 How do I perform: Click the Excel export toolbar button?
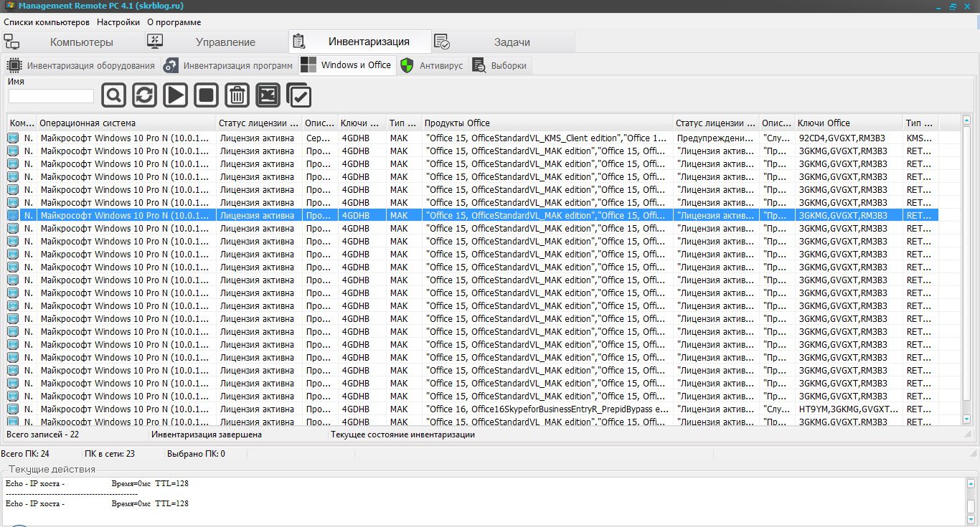point(268,95)
